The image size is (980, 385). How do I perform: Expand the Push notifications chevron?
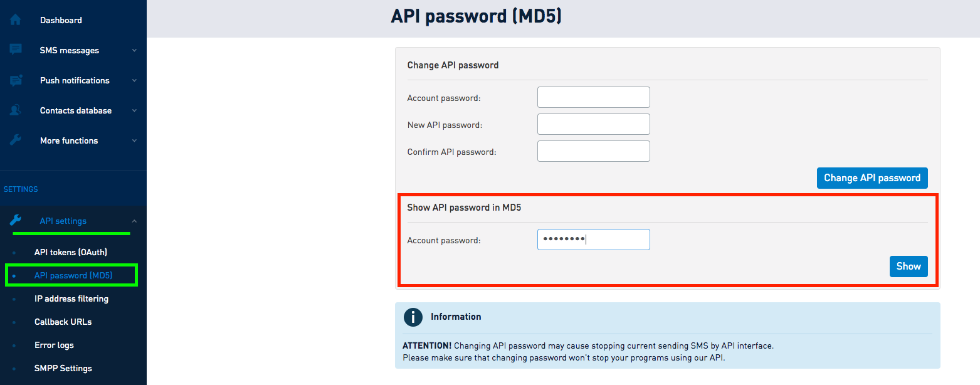click(x=134, y=80)
